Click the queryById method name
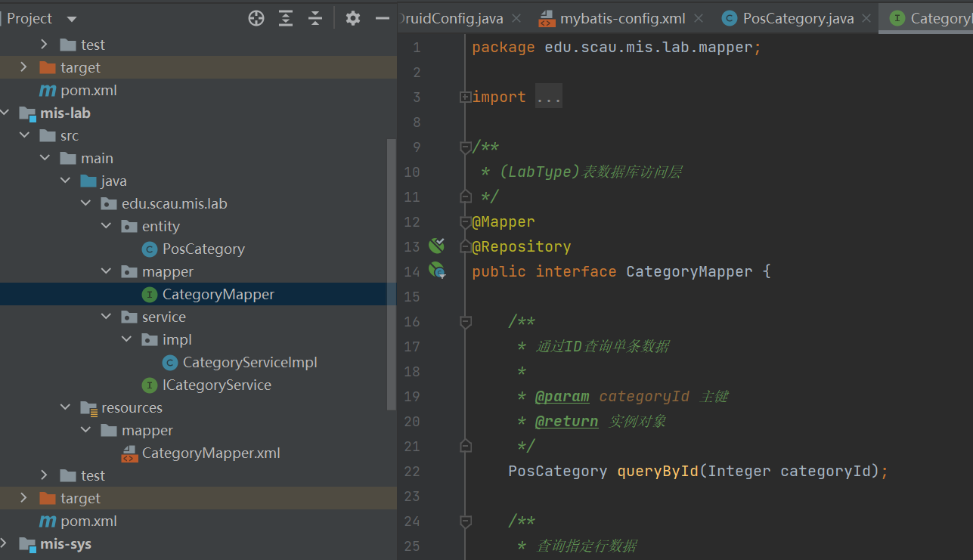The height and width of the screenshot is (560, 973). pyautogui.click(x=658, y=471)
